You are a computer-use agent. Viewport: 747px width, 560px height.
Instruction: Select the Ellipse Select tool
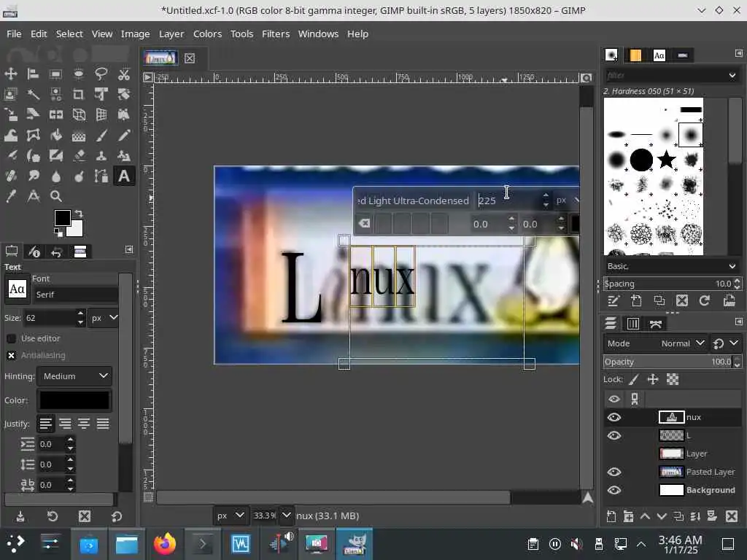coord(79,74)
